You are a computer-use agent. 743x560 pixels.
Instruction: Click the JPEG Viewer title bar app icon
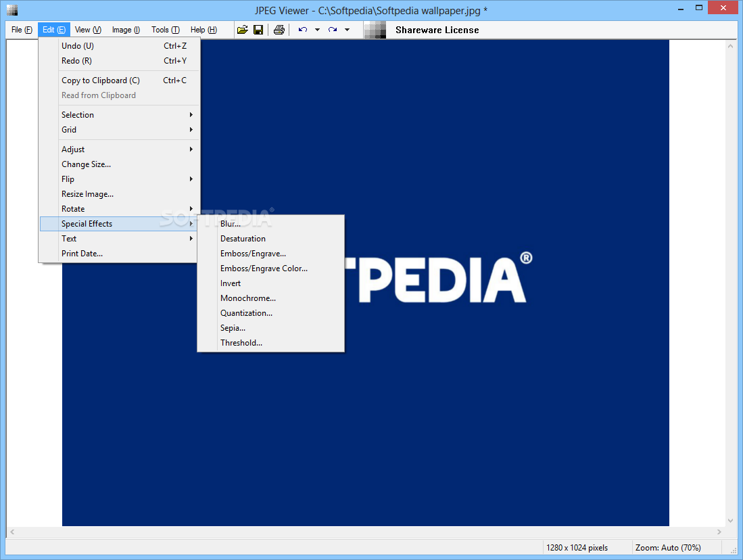coord(12,10)
